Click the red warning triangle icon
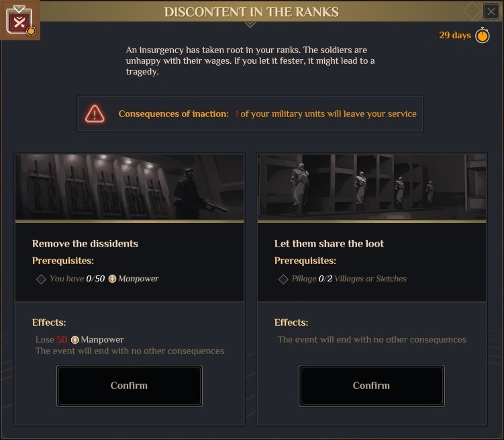Screen dimensions: 504x440 (95, 114)
